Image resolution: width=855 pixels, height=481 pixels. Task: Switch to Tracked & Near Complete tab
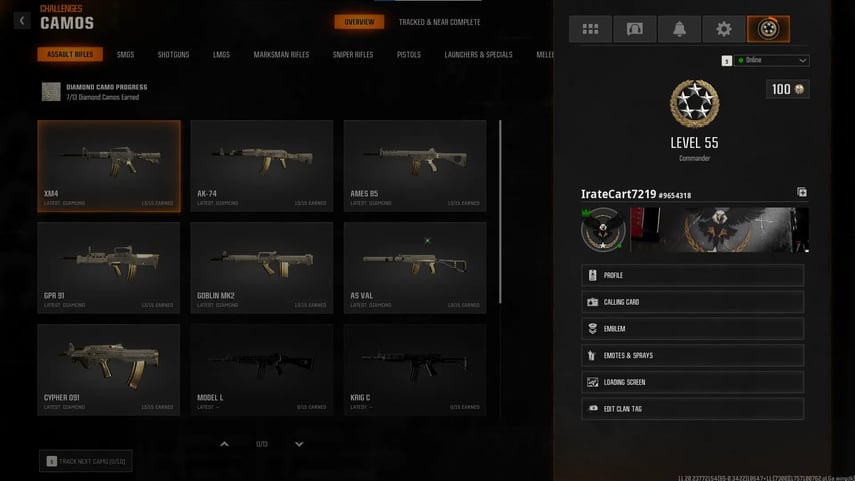(x=439, y=22)
